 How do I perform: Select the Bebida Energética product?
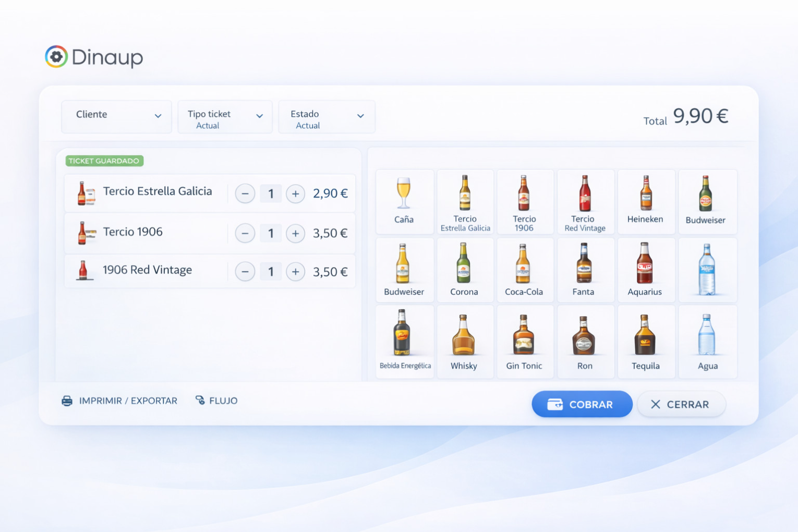pyautogui.click(x=405, y=342)
